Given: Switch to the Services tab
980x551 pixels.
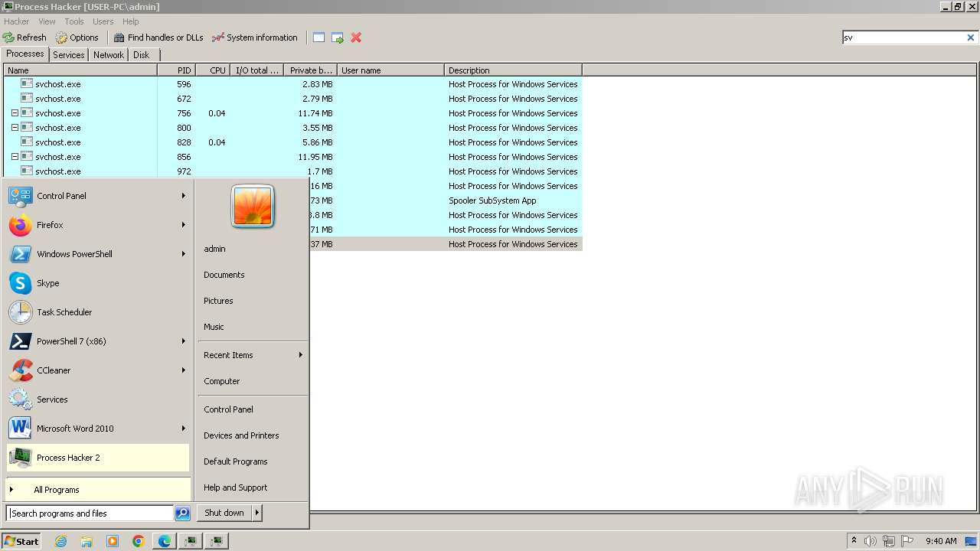Looking at the screenshot, I should (69, 55).
